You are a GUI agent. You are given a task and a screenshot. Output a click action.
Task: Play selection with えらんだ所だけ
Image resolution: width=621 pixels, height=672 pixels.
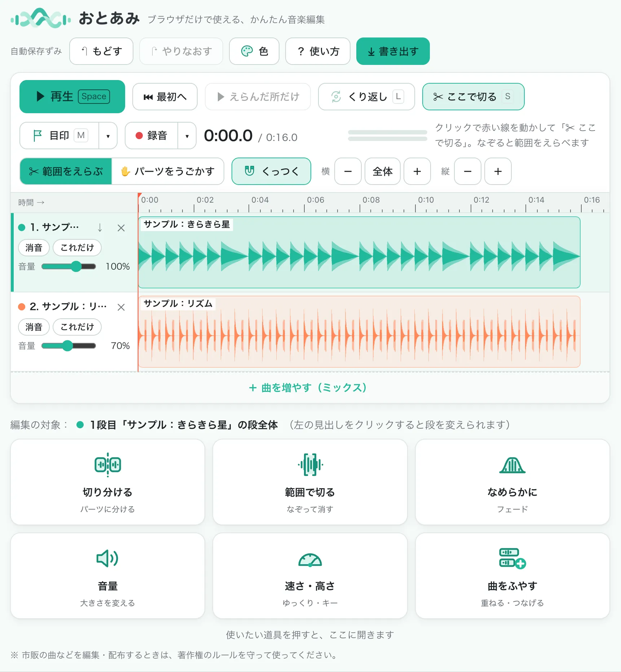point(258,97)
